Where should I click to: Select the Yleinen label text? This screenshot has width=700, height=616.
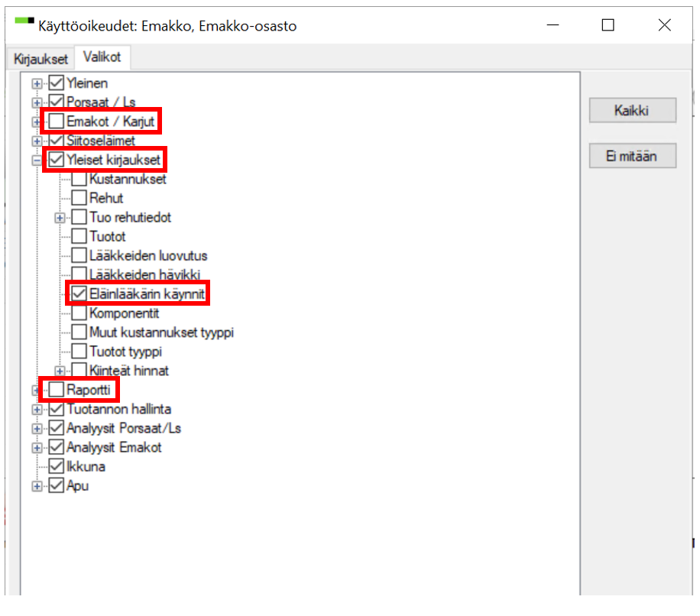tap(87, 83)
